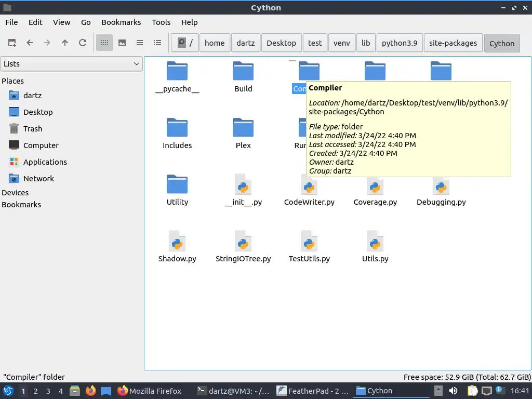The width and height of the screenshot is (532, 399).
Task: Click the clipboard manager tray icon
Action: (472, 391)
